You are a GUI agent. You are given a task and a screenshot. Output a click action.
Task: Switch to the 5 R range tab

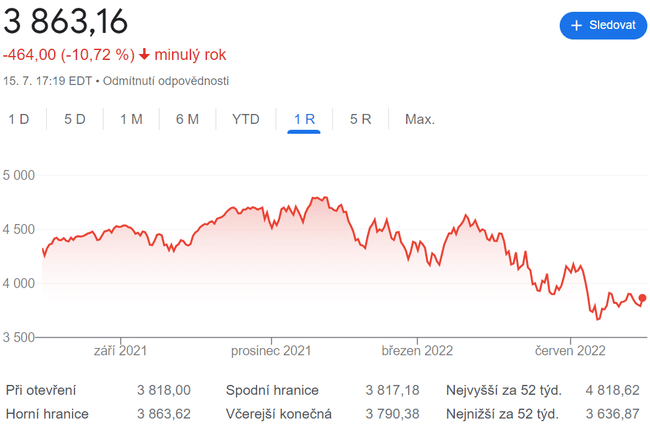[x=361, y=119]
